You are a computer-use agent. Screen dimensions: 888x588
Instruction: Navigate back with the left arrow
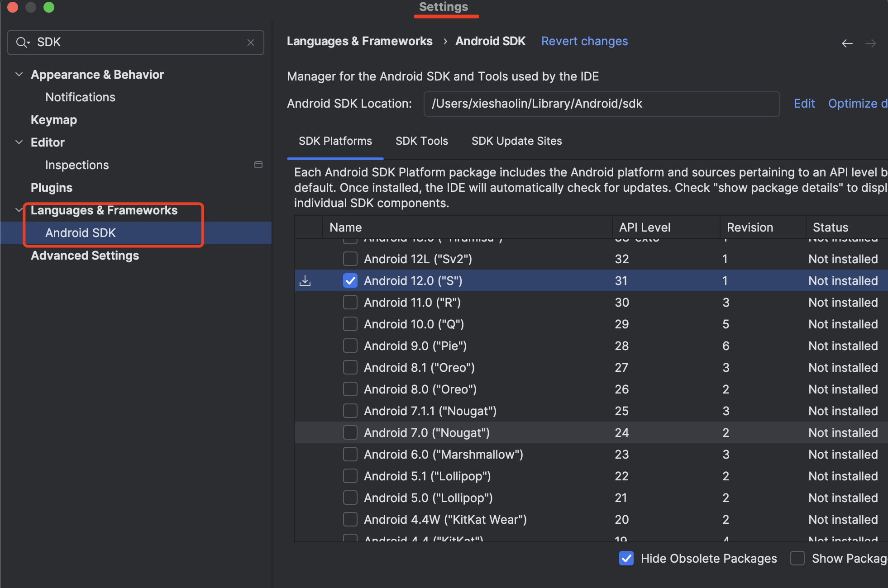[x=847, y=43]
